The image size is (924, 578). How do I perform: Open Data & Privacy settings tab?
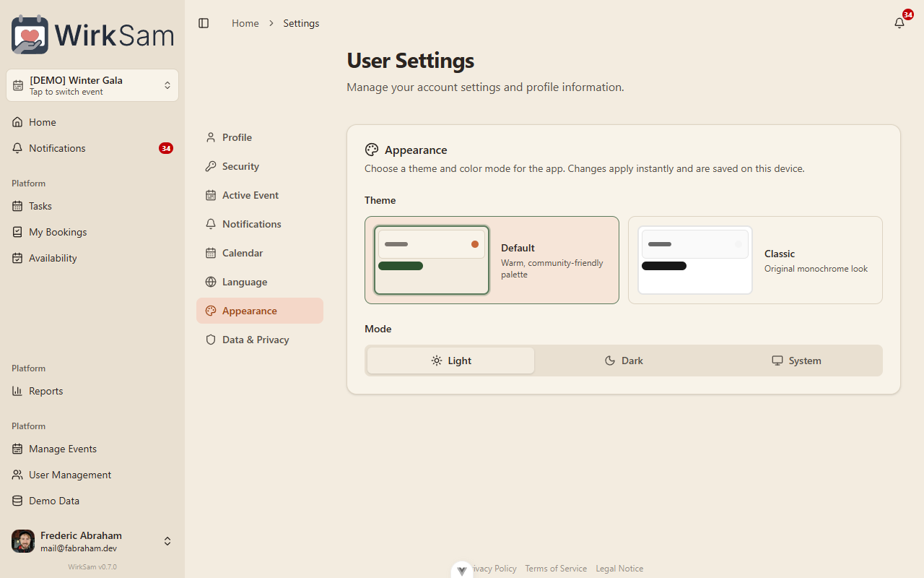coord(260,340)
